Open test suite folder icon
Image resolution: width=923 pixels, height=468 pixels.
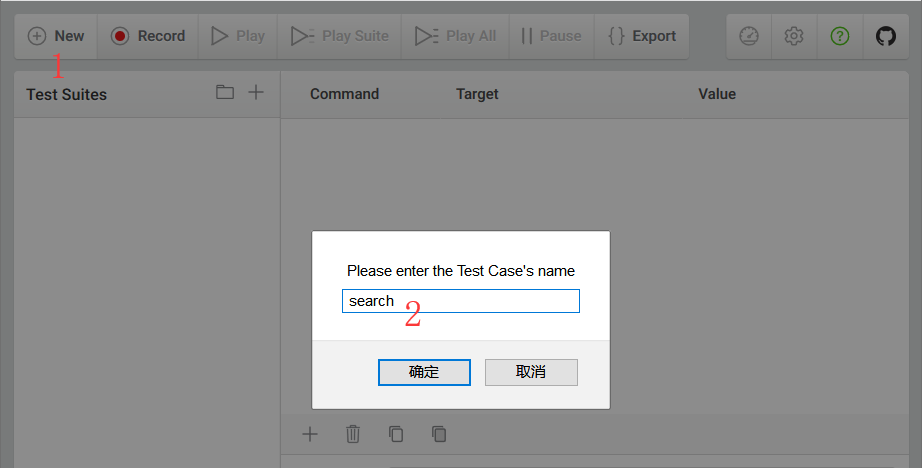[225, 92]
